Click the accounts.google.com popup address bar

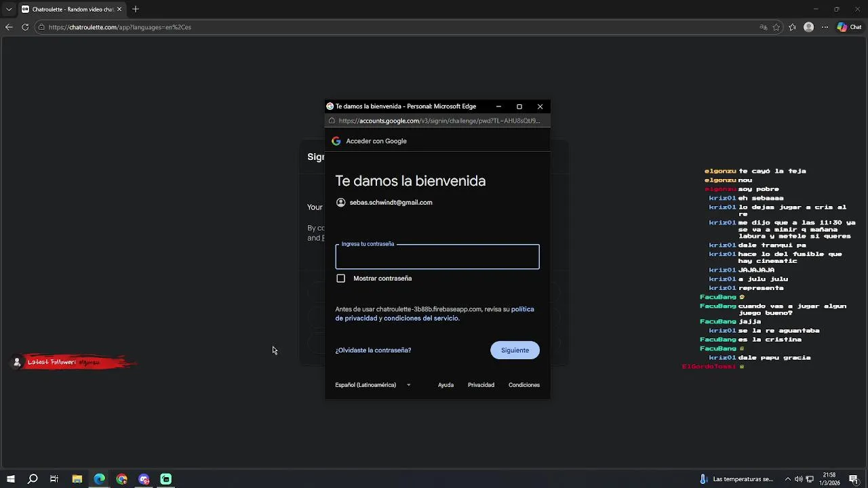pyautogui.click(x=439, y=121)
